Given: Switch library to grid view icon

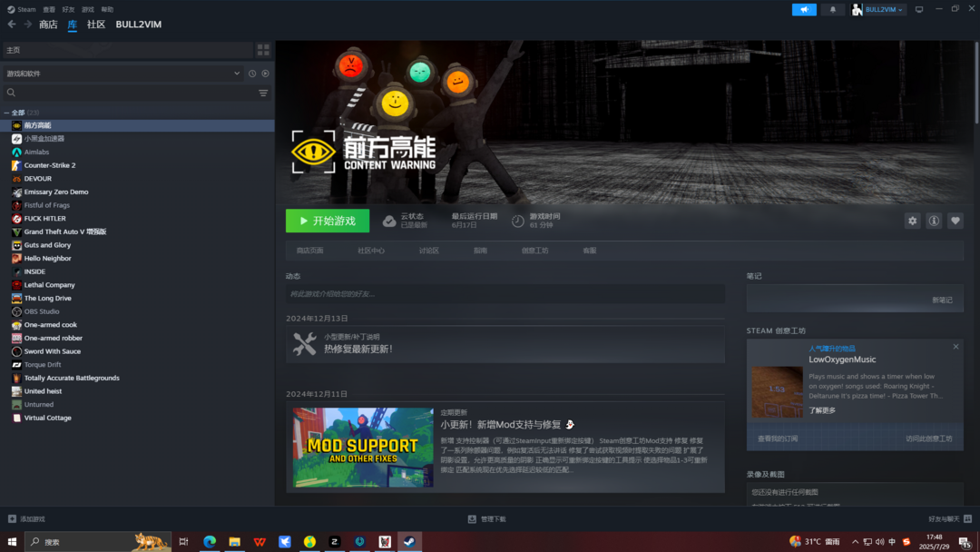Looking at the screenshot, I should point(263,49).
